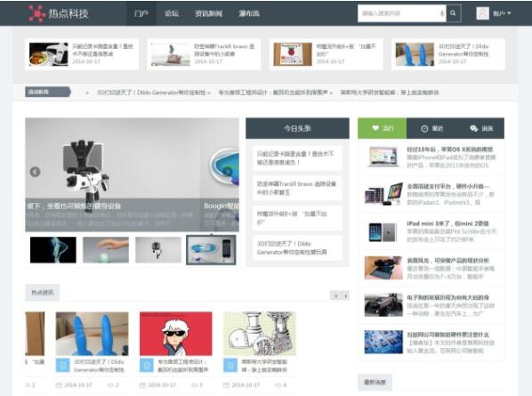Open the Trackr bravo headline link

pyautogui.click(x=296, y=188)
